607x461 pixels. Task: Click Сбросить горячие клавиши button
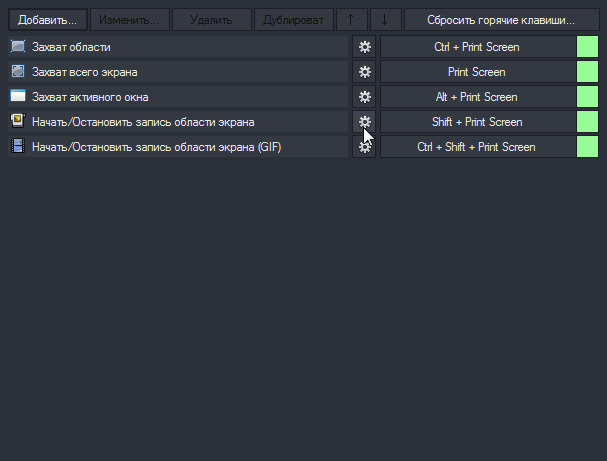(501, 20)
